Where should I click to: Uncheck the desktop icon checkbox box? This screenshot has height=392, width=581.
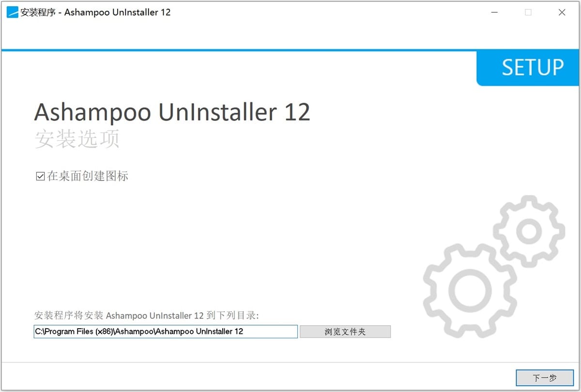[x=41, y=176]
